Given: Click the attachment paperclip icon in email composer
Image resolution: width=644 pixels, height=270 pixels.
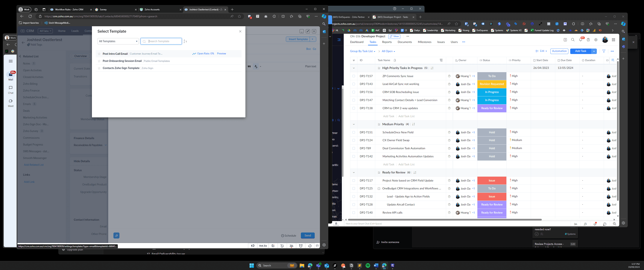Looking at the screenshot, I should (116, 235).
